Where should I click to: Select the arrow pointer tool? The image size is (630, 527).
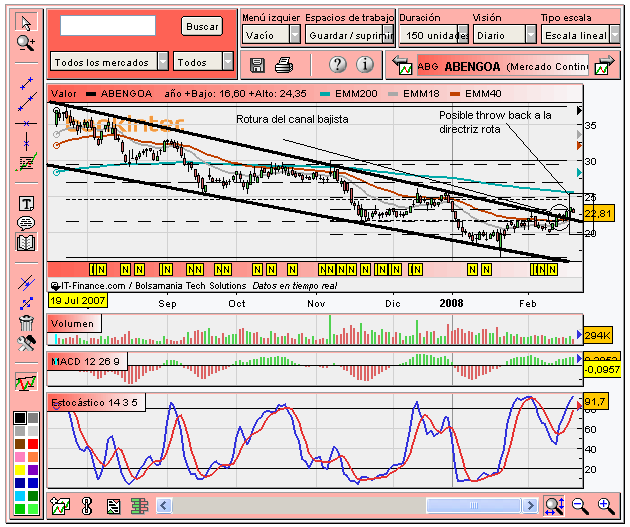pos(26,22)
